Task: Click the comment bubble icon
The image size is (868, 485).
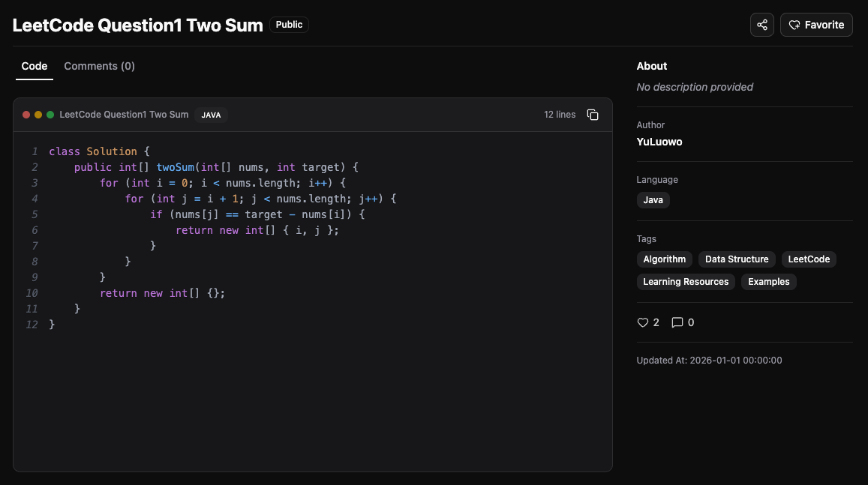Action: click(677, 322)
